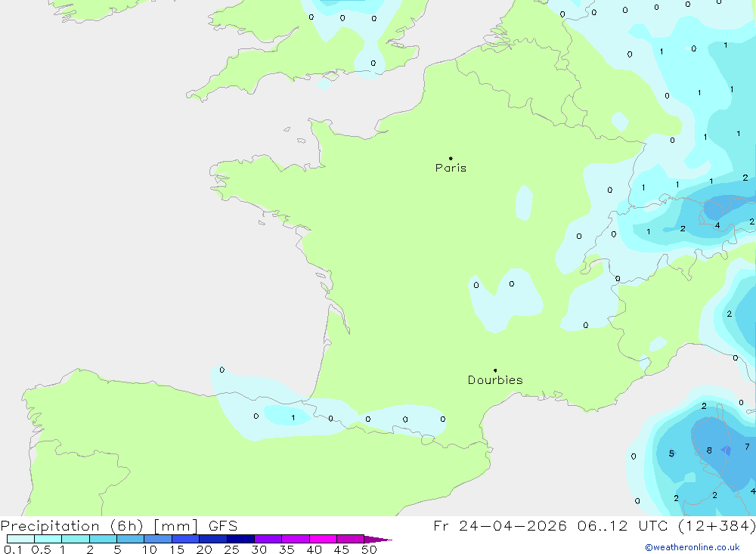The height and width of the screenshot is (554, 756).
Task: Pick the legend swatch between 35 and 40
Action: tap(296, 539)
